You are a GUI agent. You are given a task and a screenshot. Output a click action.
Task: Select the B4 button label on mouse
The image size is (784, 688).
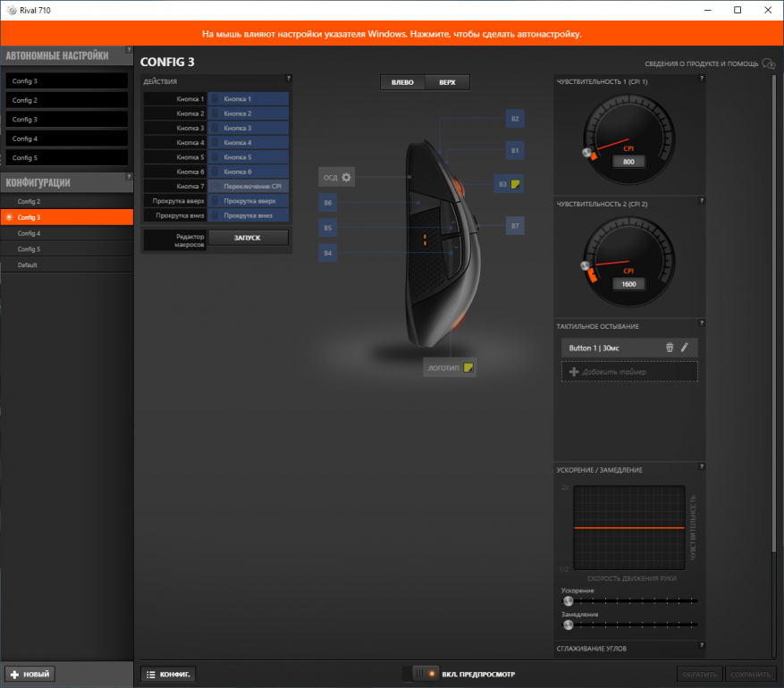327,253
